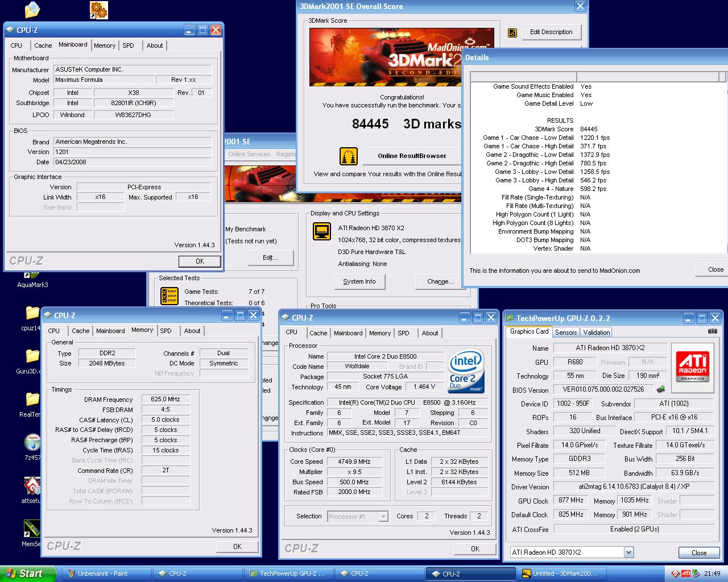The width and height of the screenshot is (728, 582).
Task: Click the GPU-Z screenshot camera icon
Action: pyautogui.click(x=712, y=331)
